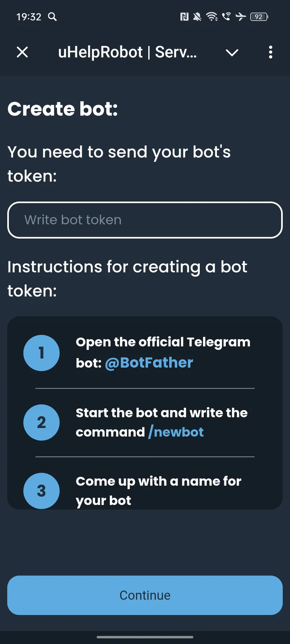The width and height of the screenshot is (290, 644).
Task: Tap the airplane mode icon
Action: (x=240, y=17)
